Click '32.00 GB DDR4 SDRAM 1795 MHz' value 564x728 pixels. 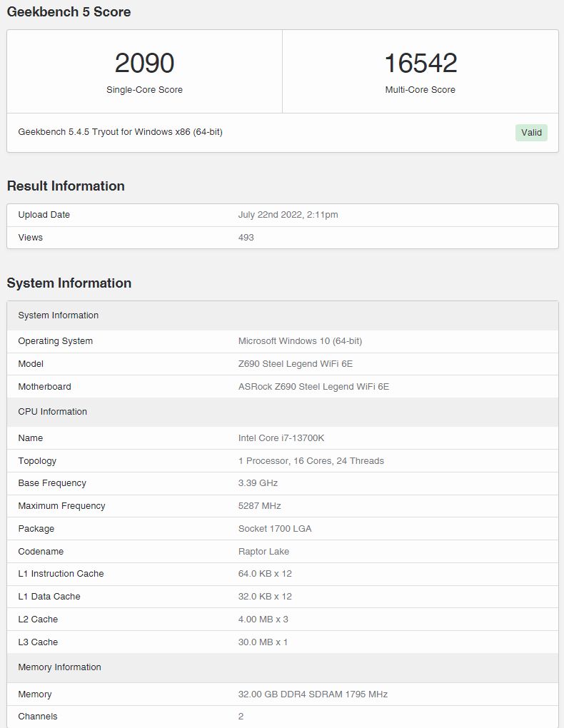click(313, 694)
